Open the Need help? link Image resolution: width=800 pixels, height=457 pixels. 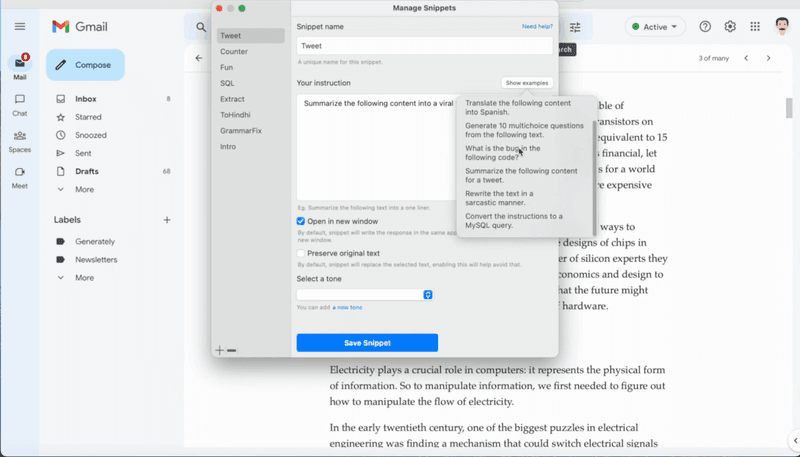[x=537, y=27]
